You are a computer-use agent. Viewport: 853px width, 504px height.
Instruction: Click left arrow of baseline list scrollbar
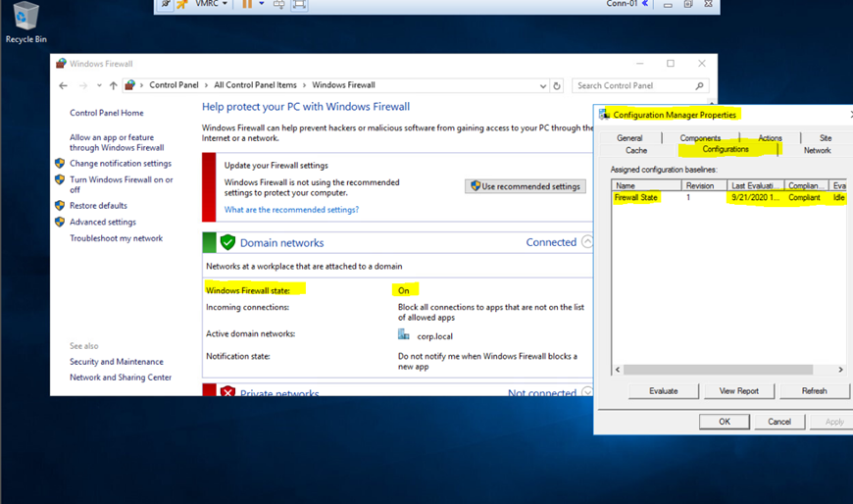click(618, 370)
